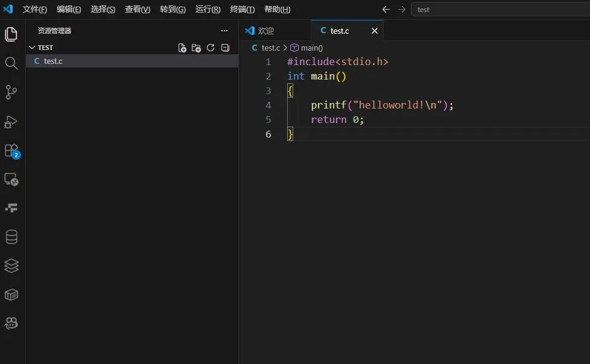
Task: Open the 查看(V) menu
Action: point(138,10)
